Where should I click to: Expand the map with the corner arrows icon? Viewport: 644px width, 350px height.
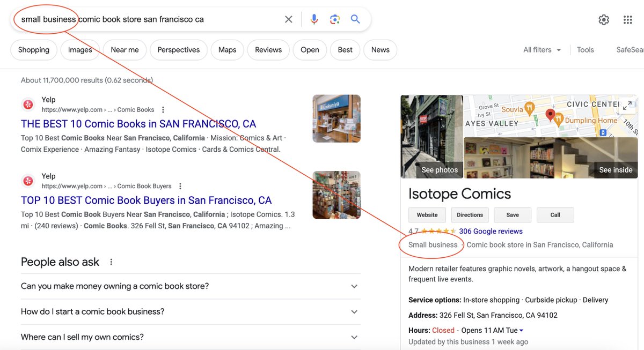coord(627,106)
